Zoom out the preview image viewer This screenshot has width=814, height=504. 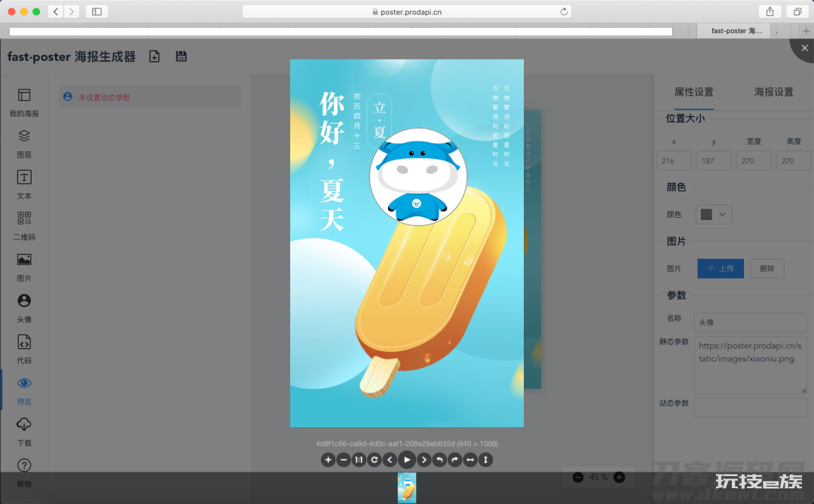[x=343, y=460]
